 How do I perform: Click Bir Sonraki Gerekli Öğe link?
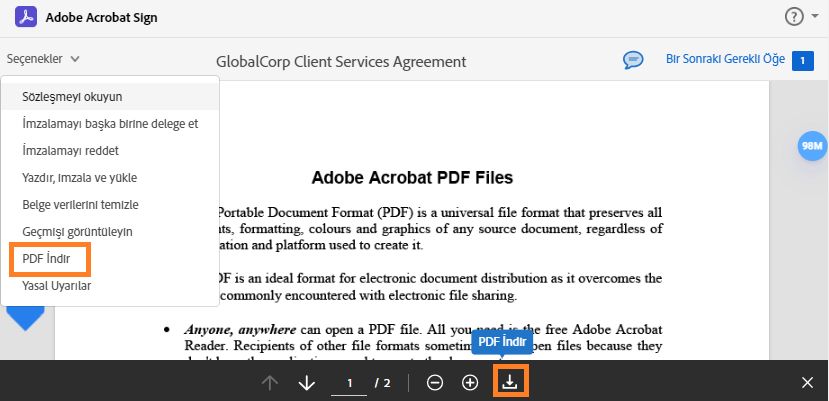click(x=725, y=59)
